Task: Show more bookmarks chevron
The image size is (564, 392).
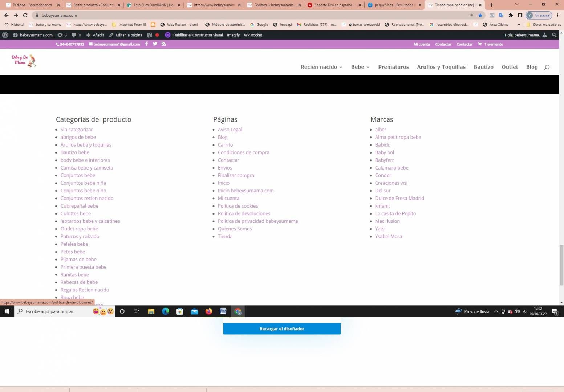Action: (x=519, y=25)
